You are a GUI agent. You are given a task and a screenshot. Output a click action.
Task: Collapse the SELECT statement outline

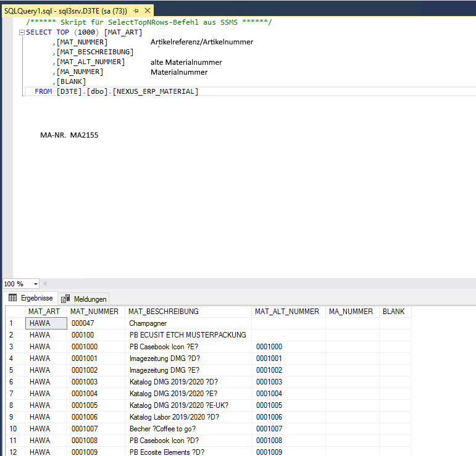[22, 32]
